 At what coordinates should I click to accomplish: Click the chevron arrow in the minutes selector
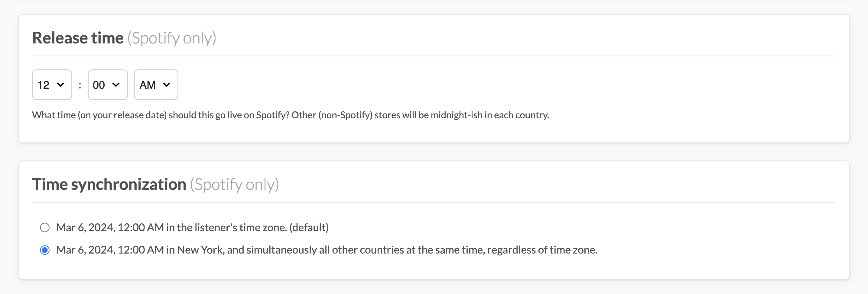point(116,85)
